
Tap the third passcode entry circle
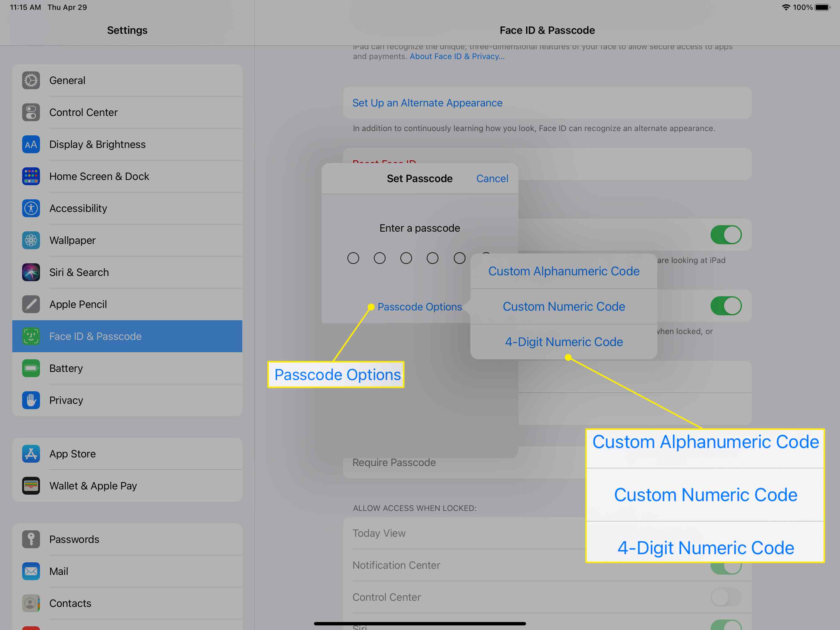coord(406,258)
